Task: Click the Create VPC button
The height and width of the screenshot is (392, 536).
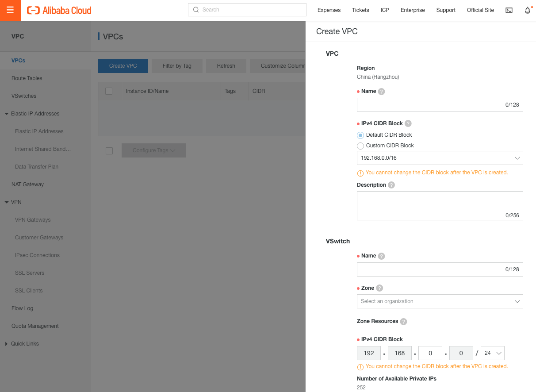Action: coord(123,66)
